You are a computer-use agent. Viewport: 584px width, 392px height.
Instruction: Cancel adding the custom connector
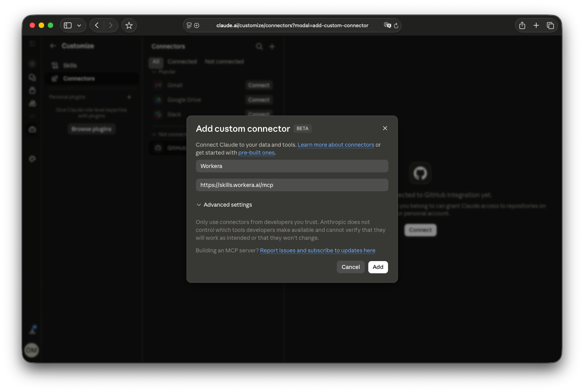(351, 267)
